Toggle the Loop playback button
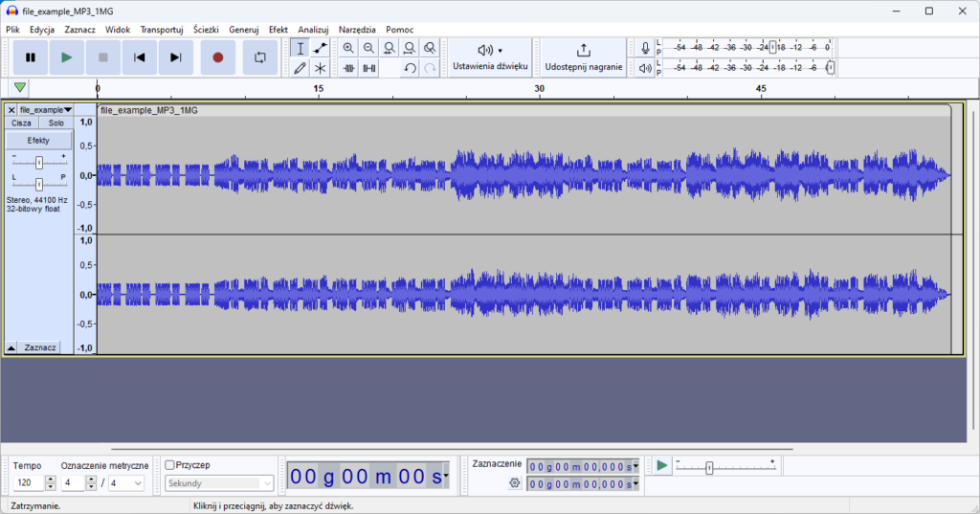Image resolution: width=980 pixels, height=514 pixels. coord(260,57)
